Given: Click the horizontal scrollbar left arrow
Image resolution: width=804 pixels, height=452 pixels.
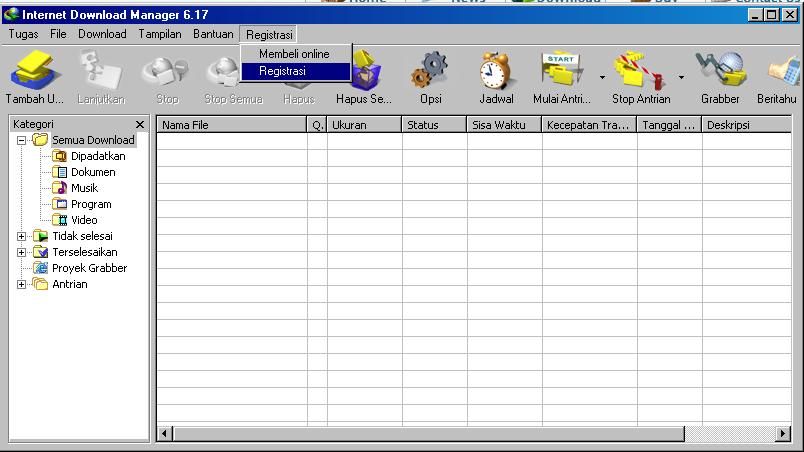Looking at the screenshot, I should [x=164, y=434].
